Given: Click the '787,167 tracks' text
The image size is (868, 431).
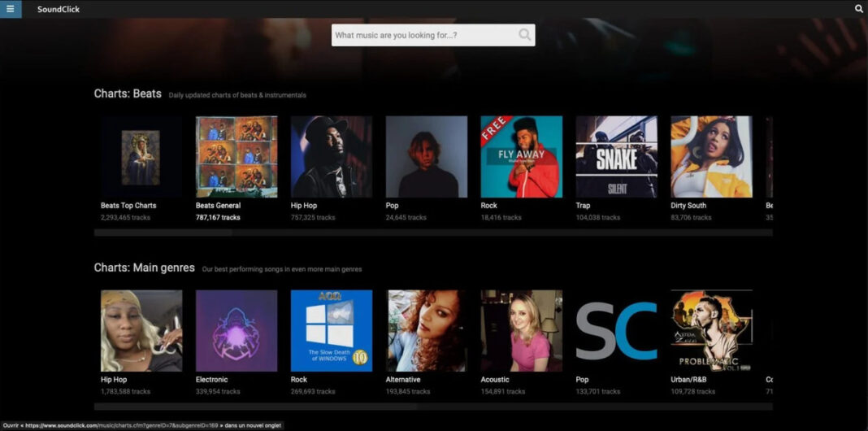Looking at the screenshot, I should pyautogui.click(x=218, y=218).
